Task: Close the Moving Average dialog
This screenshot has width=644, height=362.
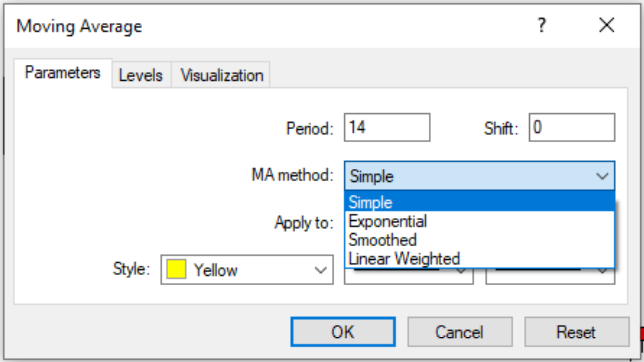Action: (607, 25)
